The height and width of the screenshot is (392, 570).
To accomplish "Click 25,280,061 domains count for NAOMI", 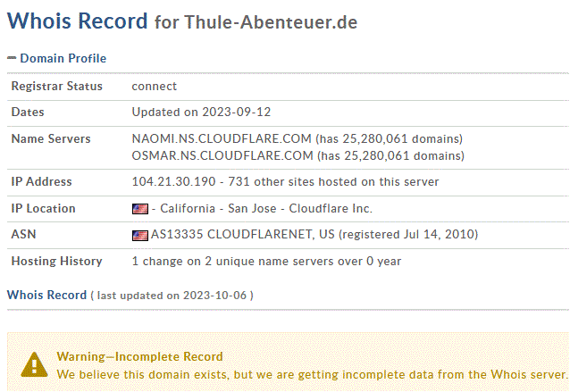I will [398, 138].
